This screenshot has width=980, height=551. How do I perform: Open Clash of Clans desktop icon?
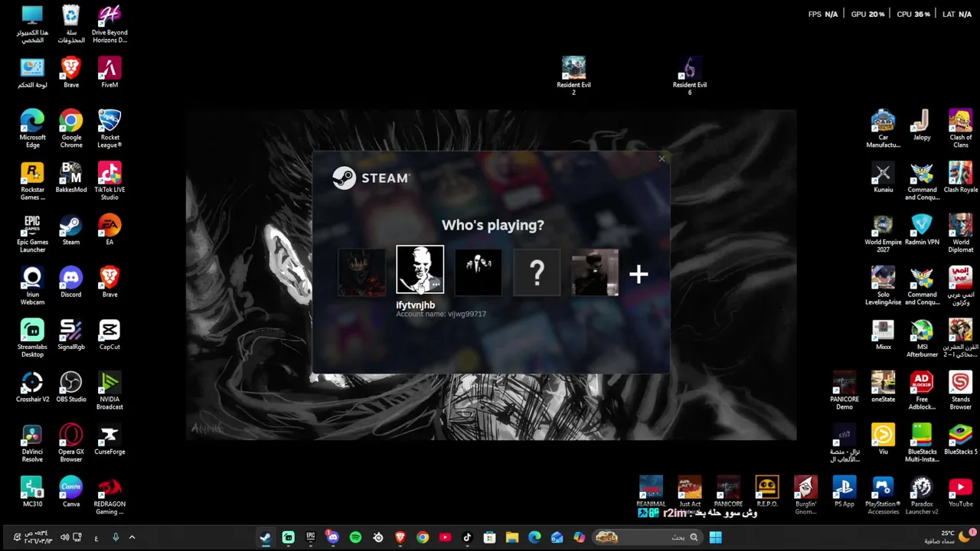coord(960,128)
